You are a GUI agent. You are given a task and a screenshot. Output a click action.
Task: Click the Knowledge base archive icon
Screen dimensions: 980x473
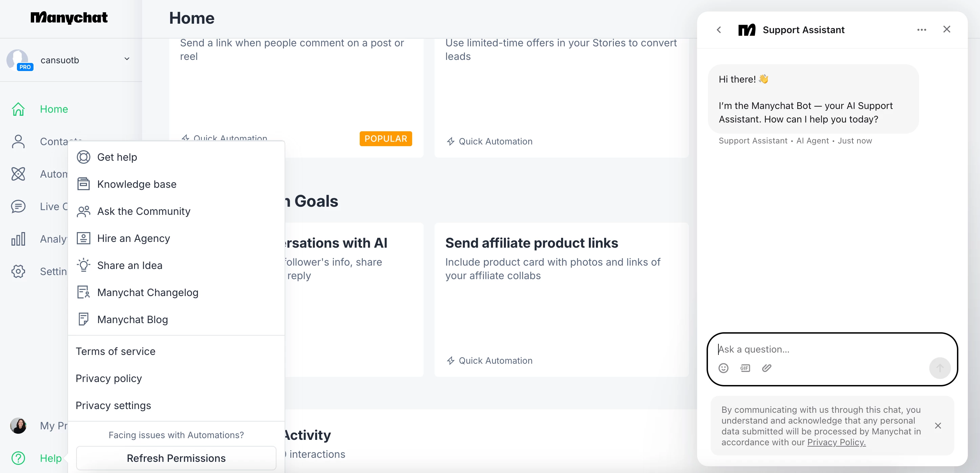click(84, 184)
